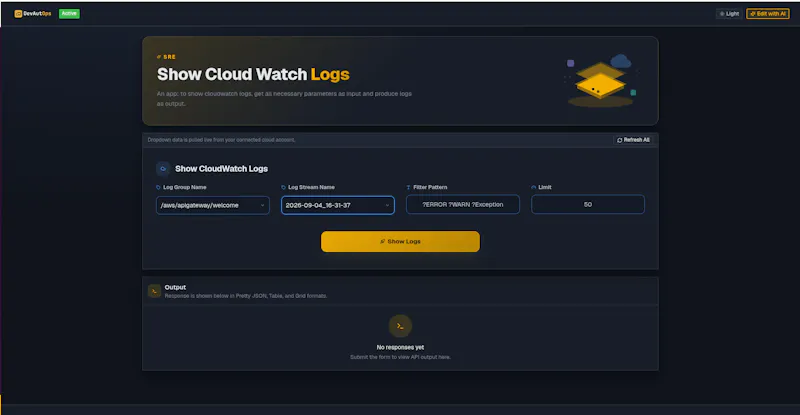
Task: Switch to Light theme
Action: 729,14
